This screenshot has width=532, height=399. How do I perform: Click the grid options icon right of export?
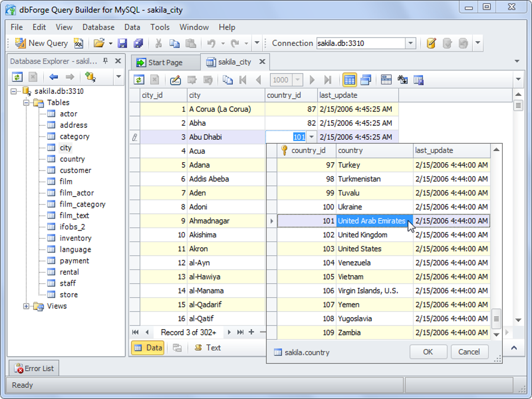pos(418,80)
